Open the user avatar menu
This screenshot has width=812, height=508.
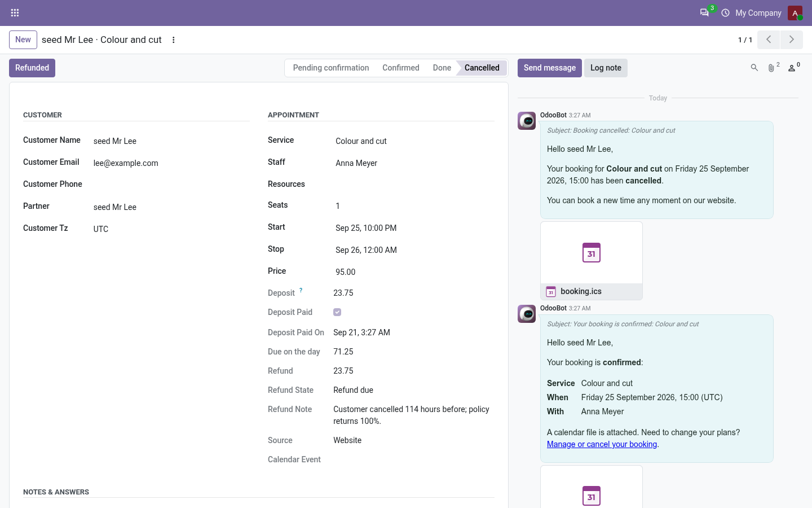795,12
